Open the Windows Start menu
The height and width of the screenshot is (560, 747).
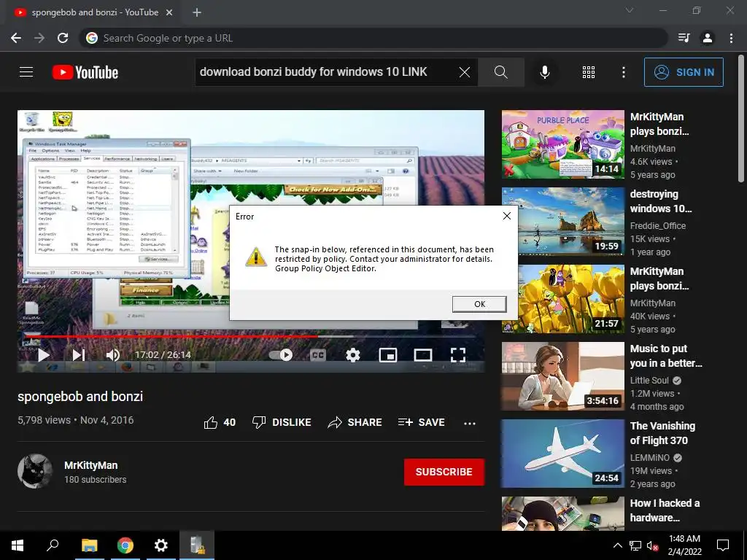click(x=18, y=545)
